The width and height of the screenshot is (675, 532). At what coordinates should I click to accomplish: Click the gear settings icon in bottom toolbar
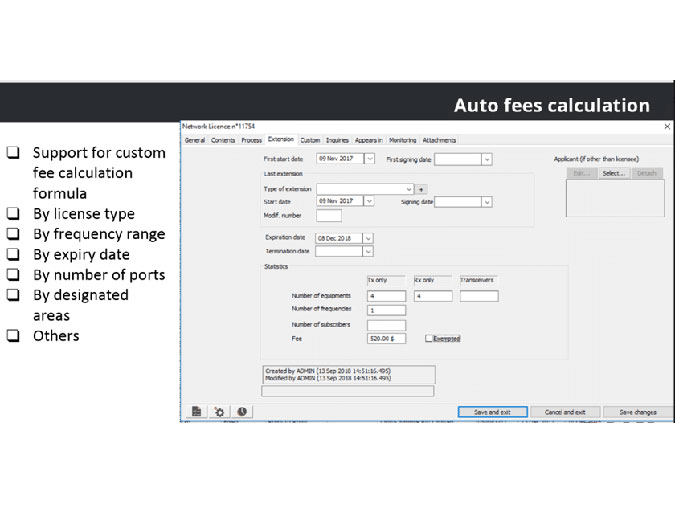219,411
